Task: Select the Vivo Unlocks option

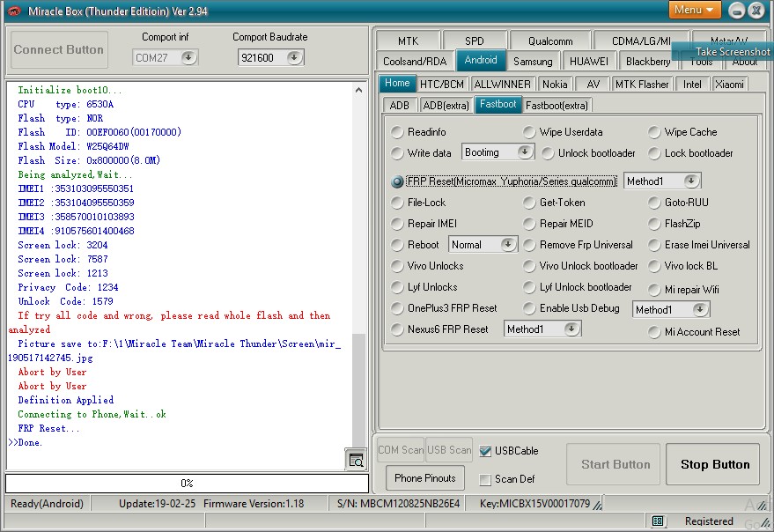Action: pos(427,266)
